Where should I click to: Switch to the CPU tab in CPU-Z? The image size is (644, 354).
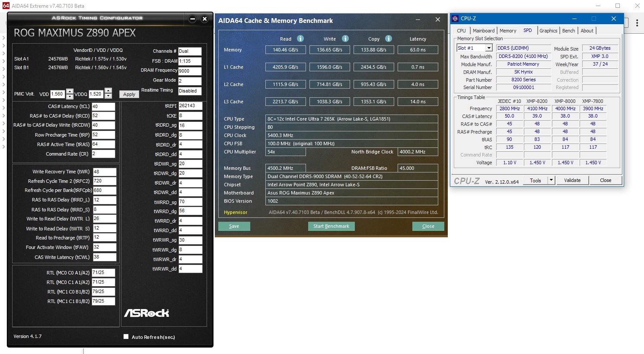461,31
